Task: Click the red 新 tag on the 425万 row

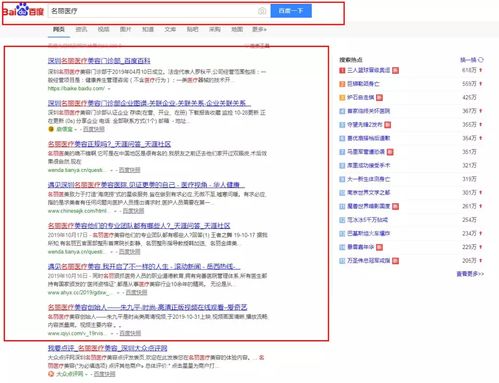Action: [x=379, y=98]
